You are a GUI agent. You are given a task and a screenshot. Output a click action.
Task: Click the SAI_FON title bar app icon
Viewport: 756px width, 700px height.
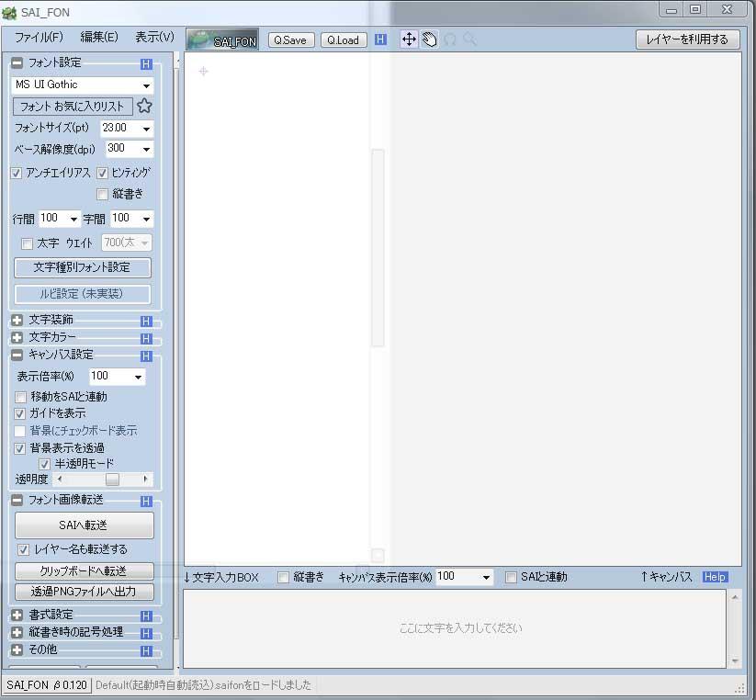click(x=9, y=13)
